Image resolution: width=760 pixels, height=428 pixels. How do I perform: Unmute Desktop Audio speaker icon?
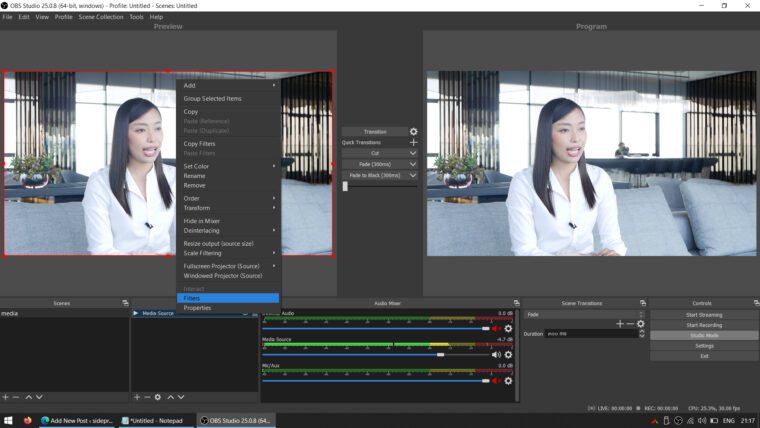pyautogui.click(x=496, y=328)
